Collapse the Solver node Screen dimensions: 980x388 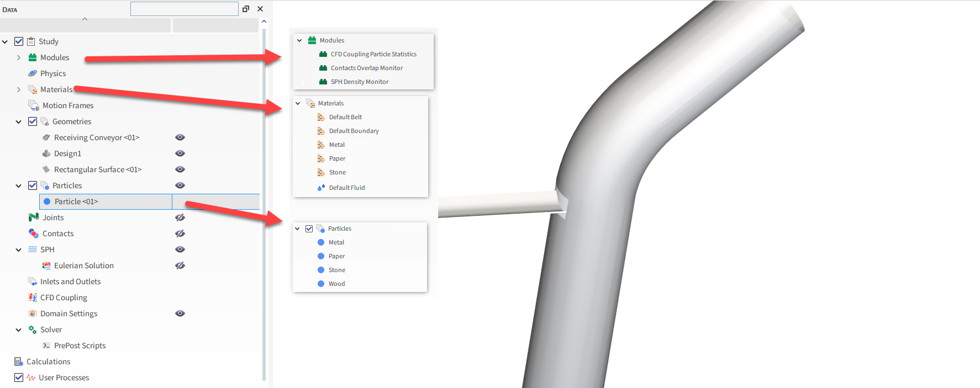pyautogui.click(x=19, y=329)
